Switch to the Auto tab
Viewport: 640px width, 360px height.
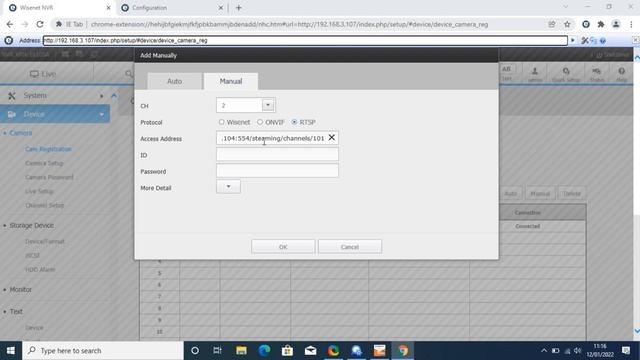pyautogui.click(x=175, y=81)
